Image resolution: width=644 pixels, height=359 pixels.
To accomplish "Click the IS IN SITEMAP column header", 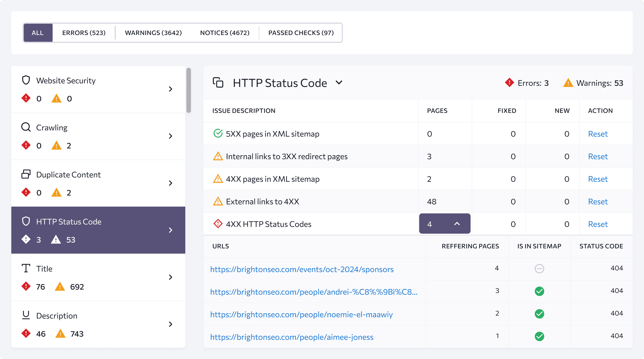I will coord(539,246).
